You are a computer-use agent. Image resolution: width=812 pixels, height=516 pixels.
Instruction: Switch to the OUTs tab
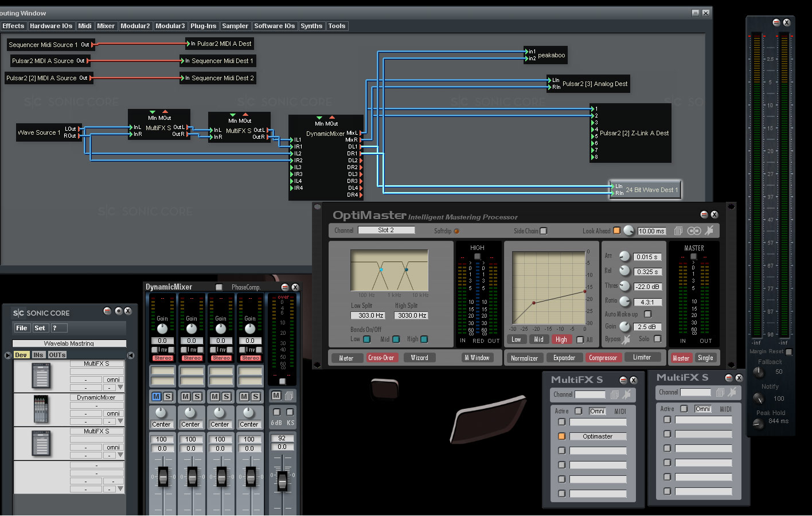coord(57,355)
